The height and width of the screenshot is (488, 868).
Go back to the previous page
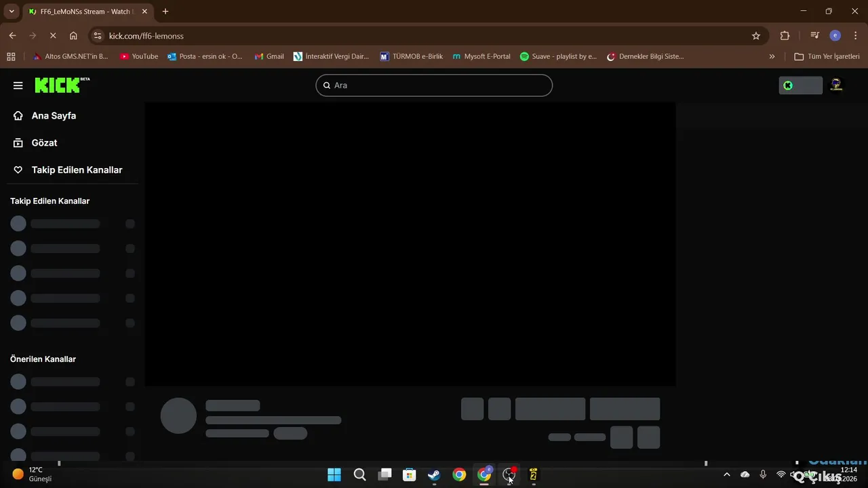tap(12, 36)
